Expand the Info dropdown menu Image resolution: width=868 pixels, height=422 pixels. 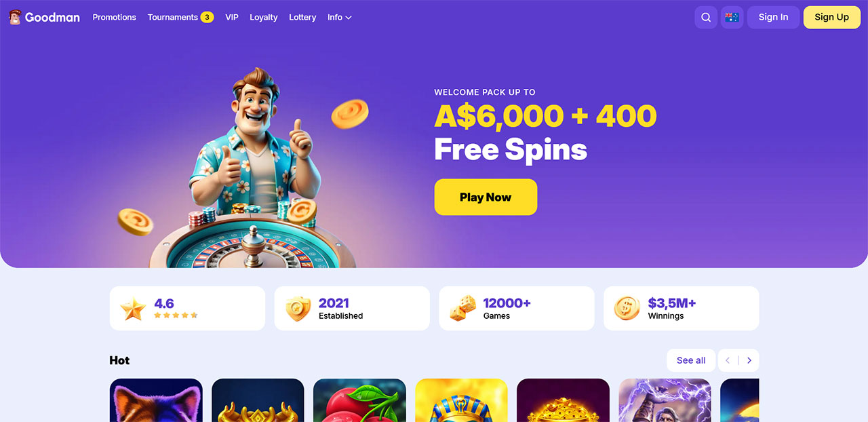coord(339,18)
